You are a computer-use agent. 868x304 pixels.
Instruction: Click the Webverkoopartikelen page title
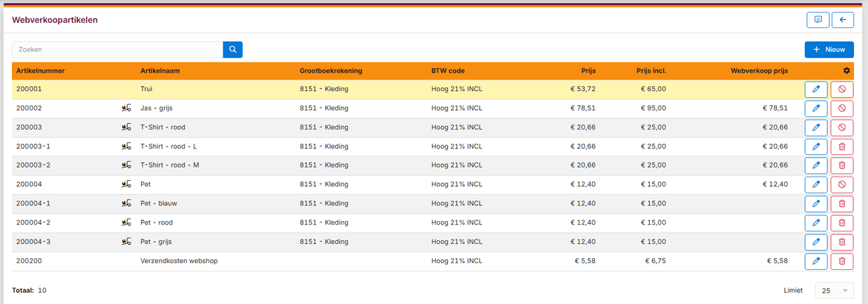(56, 20)
